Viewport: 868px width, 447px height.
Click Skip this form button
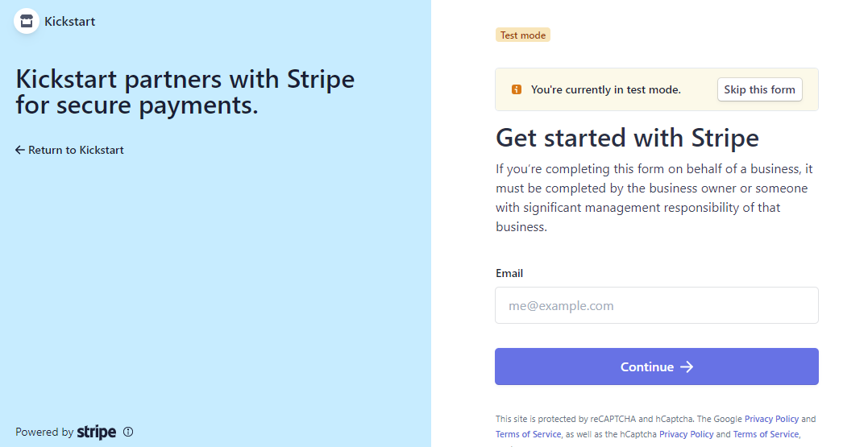[759, 89]
